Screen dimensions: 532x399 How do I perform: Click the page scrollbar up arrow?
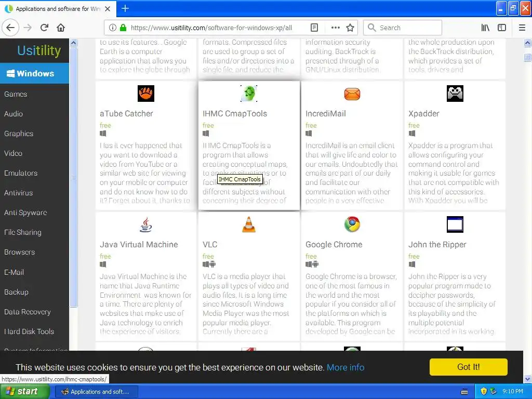coord(528,43)
